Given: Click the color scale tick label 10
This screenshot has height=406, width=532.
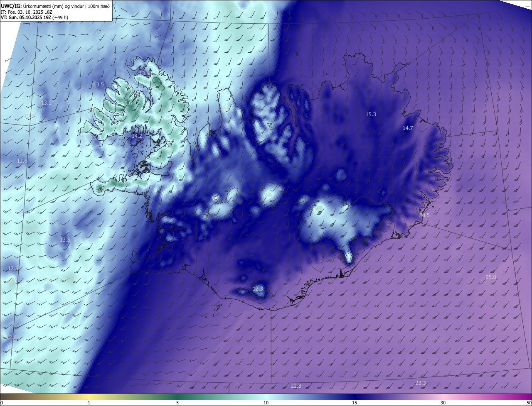Looking at the screenshot, I should click(x=266, y=403).
